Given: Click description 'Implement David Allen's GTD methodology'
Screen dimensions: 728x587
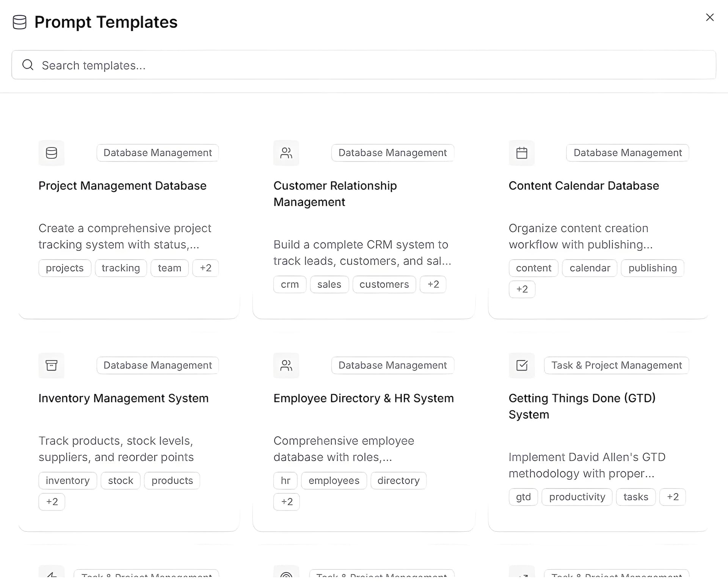Looking at the screenshot, I should pyautogui.click(x=587, y=465).
